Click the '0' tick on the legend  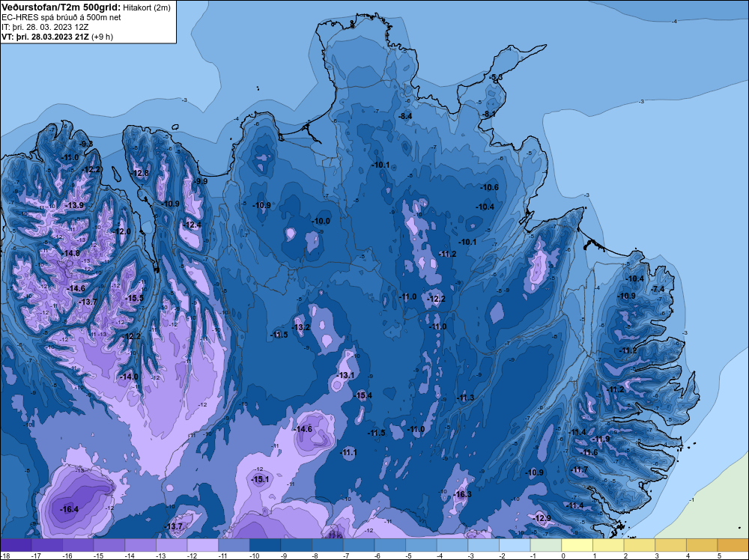point(563,556)
